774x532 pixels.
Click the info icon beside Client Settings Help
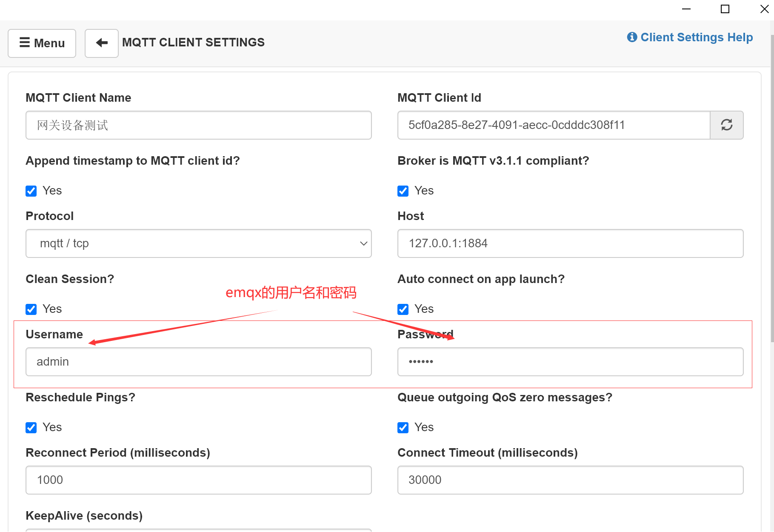click(x=631, y=37)
